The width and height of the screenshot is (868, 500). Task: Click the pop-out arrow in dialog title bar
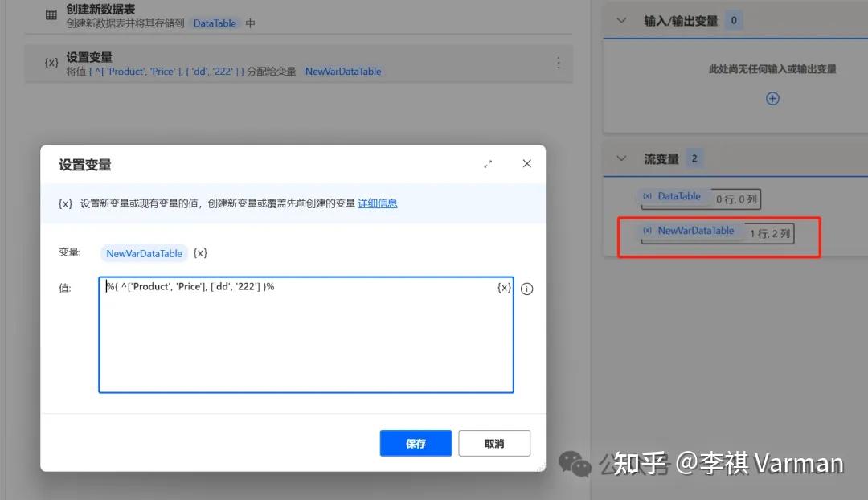[488, 163]
